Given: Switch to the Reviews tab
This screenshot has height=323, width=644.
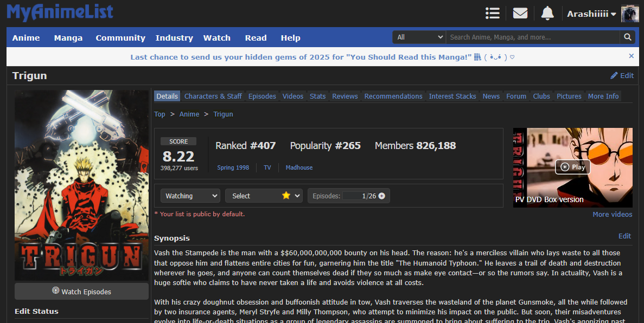Looking at the screenshot, I should click(345, 96).
